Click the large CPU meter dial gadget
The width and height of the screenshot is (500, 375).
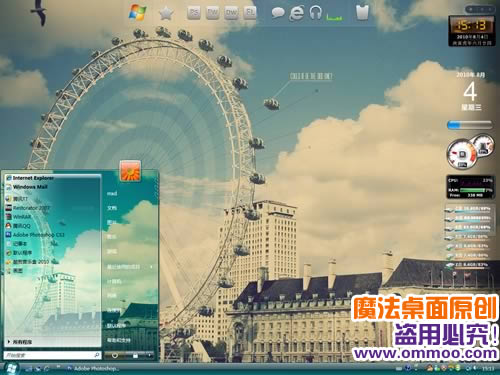pos(462,154)
